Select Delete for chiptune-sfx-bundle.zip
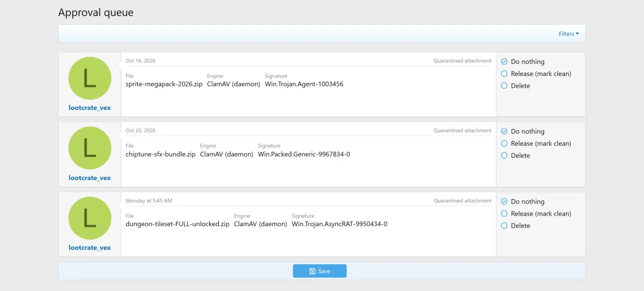Image resolution: width=644 pixels, height=291 pixels. (516, 156)
